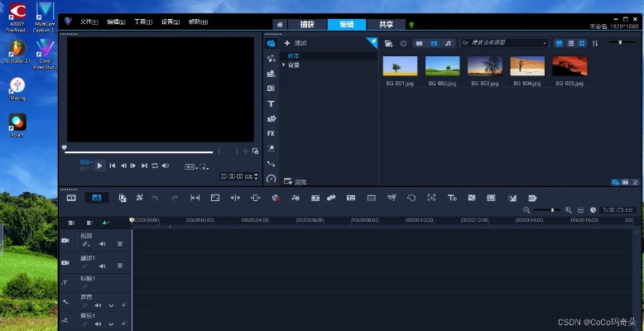Open the Title (T) library panel
This screenshot has height=331, width=644.
[x=271, y=103]
